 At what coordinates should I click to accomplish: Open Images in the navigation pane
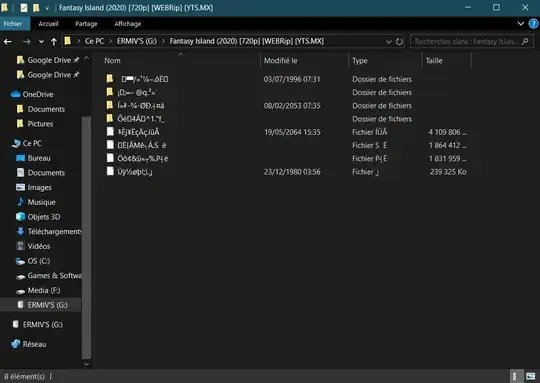click(39, 187)
